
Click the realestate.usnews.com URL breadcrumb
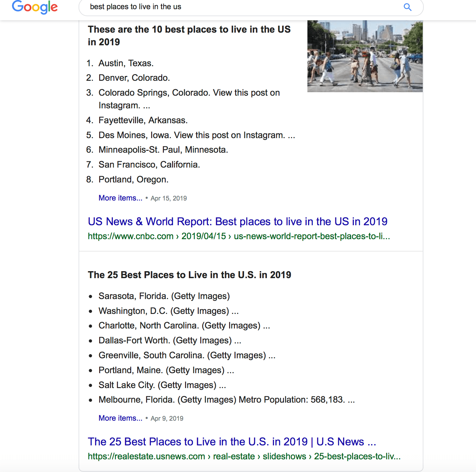[x=244, y=456]
